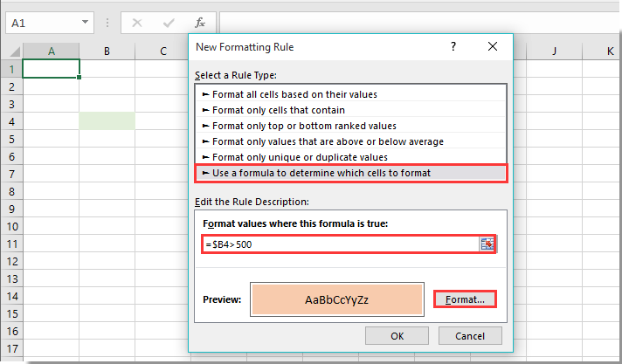Click the formula bar cancel (X) icon

tap(137, 23)
